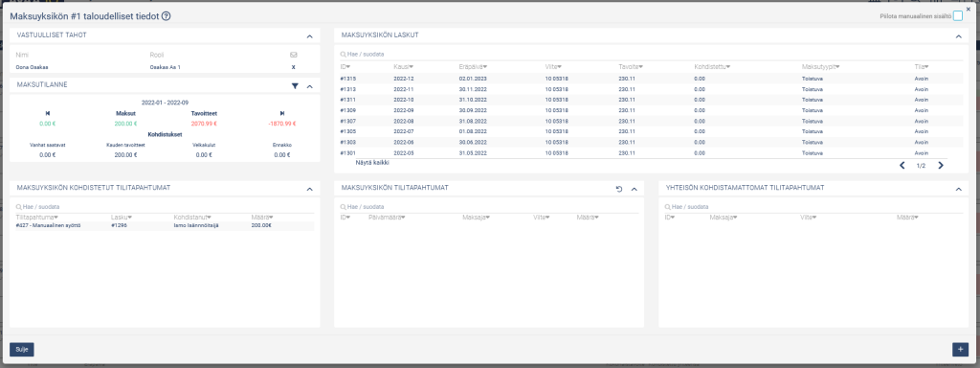This screenshot has width=980, height=368.
Task: Click the refresh icon in Maksuyksikön tilitapahtumat
Action: point(619,189)
